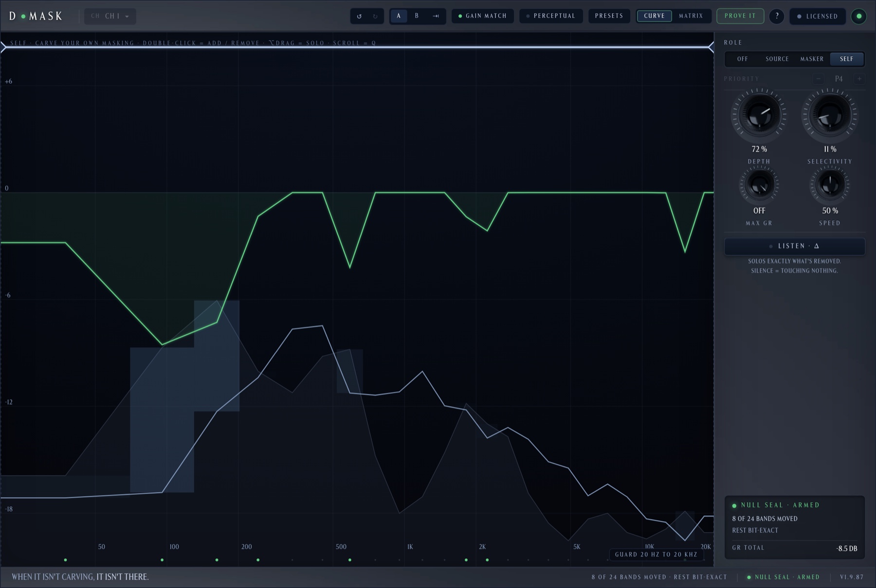Open the CH 1 channel dropdown
The width and height of the screenshot is (876, 588).
tap(110, 16)
